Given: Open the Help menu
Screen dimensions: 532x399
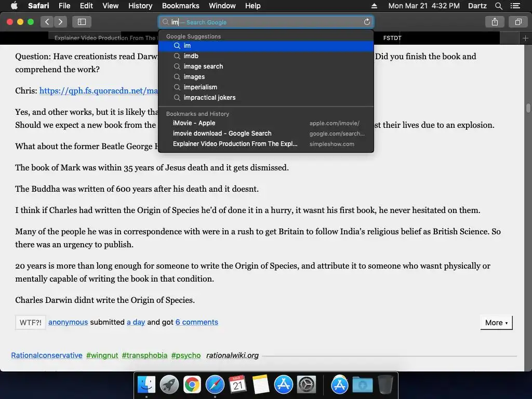Looking at the screenshot, I should [253, 6].
